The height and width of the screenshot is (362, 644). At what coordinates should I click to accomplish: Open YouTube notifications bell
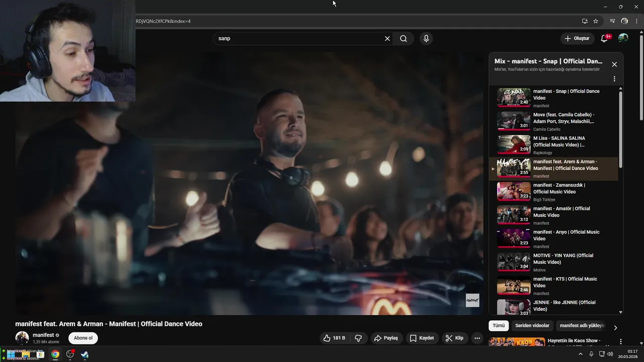[x=605, y=38]
